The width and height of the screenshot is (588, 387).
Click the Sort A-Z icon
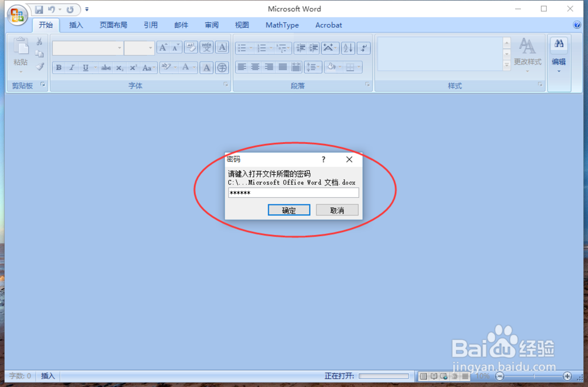click(348, 48)
